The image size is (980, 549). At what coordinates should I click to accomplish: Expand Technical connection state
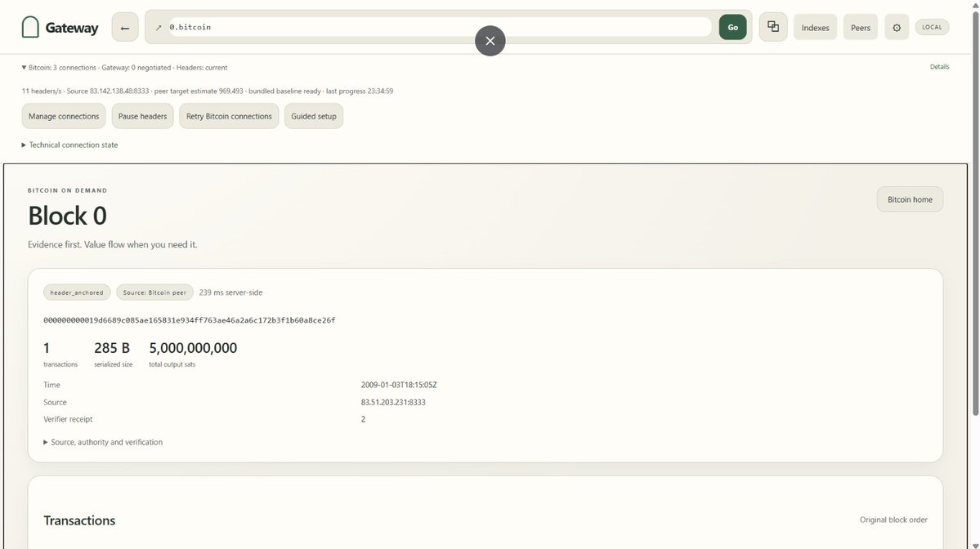[69, 145]
